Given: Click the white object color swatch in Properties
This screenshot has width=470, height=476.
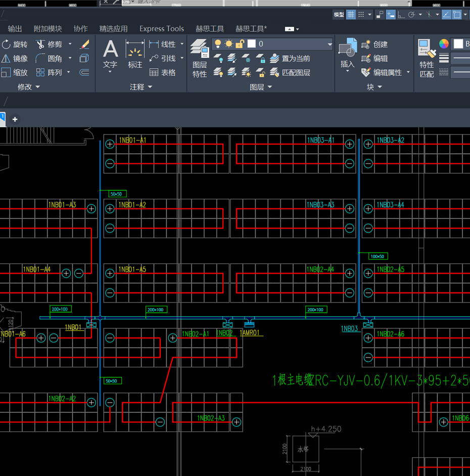Looking at the screenshot, I should click(458, 44).
